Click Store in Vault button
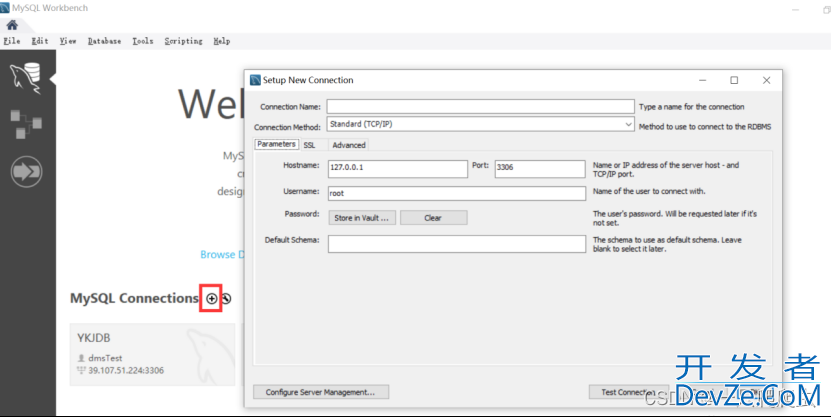The image size is (831, 417). click(x=362, y=218)
